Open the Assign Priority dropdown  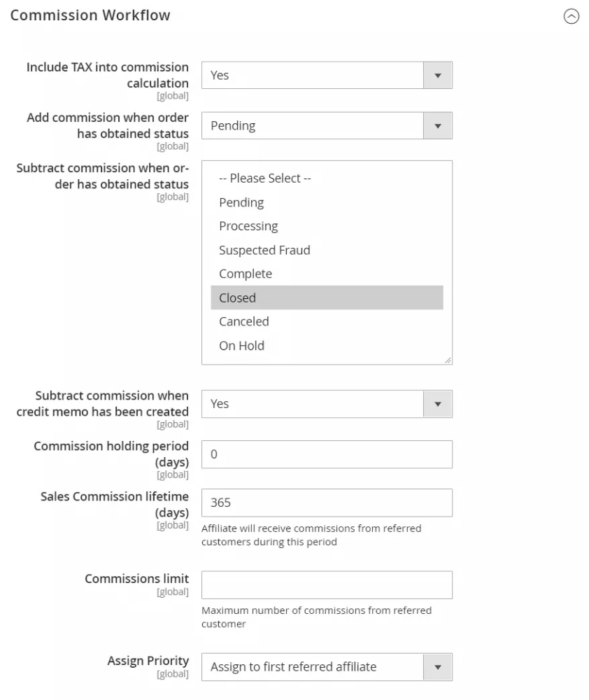tap(313, 667)
